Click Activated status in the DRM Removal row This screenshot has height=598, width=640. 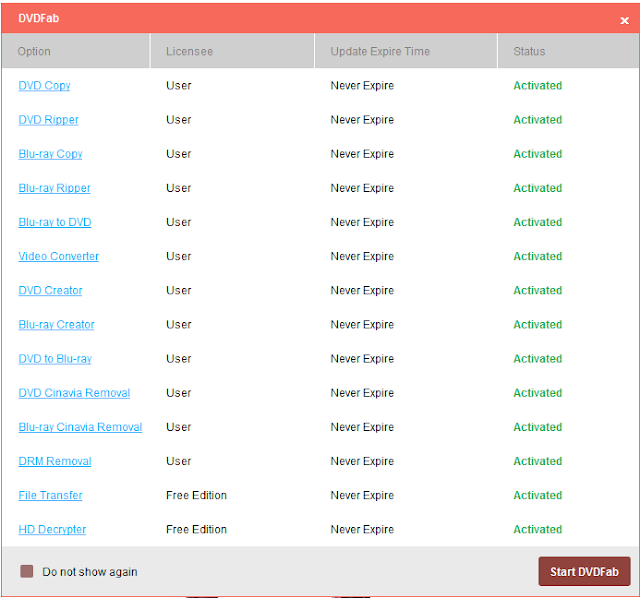tap(538, 461)
